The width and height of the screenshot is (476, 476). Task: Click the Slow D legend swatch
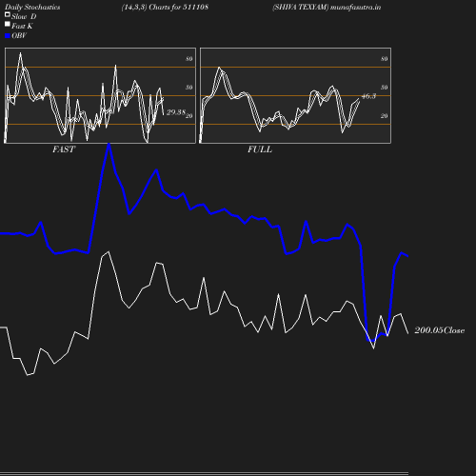coord(8,14)
